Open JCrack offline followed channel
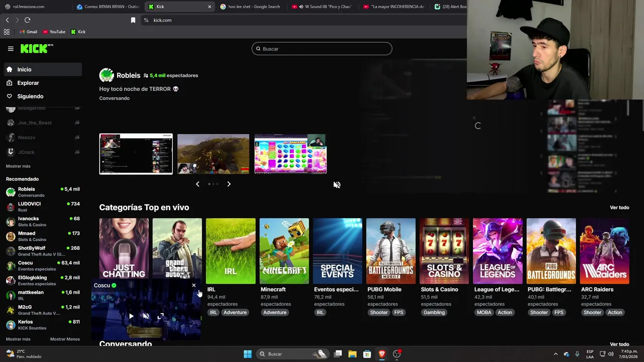Screen dimensions: 644x362 (x=43, y=152)
